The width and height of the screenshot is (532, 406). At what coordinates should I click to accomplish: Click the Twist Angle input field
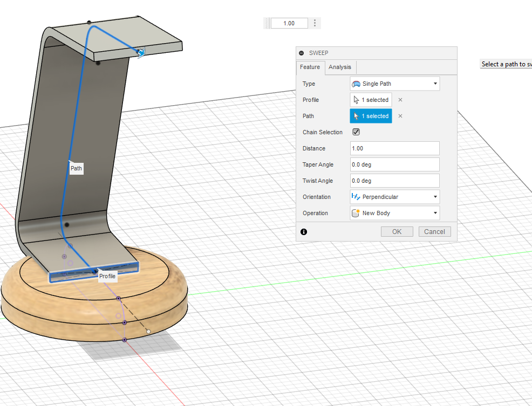point(394,181)
